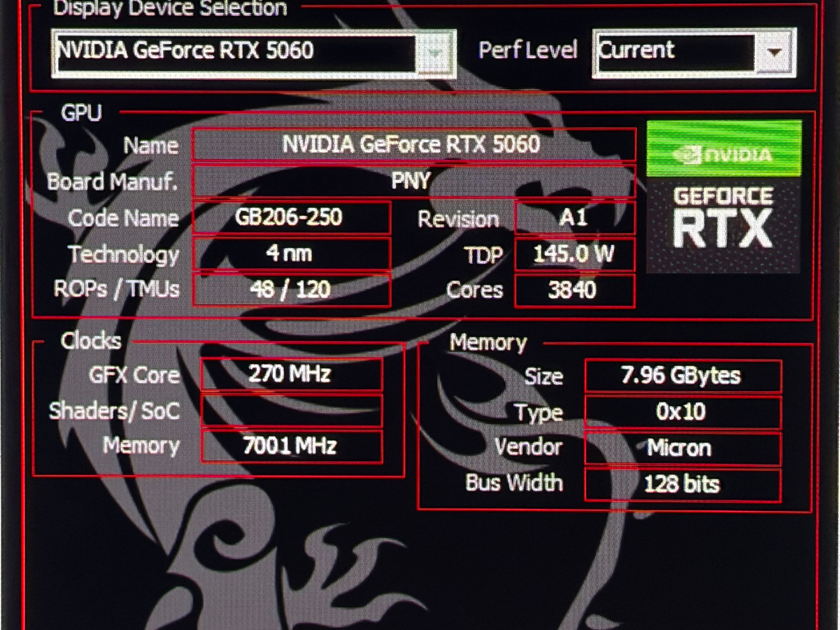The image size is (840, 630).
Task: Click the Bus Width label
Action: (514, 482)
